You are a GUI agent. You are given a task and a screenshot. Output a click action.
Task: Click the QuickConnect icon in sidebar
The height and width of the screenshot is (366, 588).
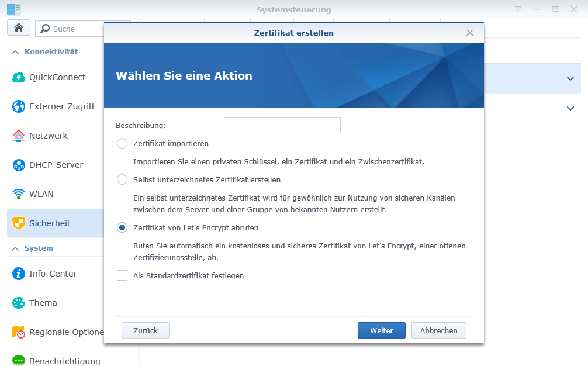tap(19, 77)
